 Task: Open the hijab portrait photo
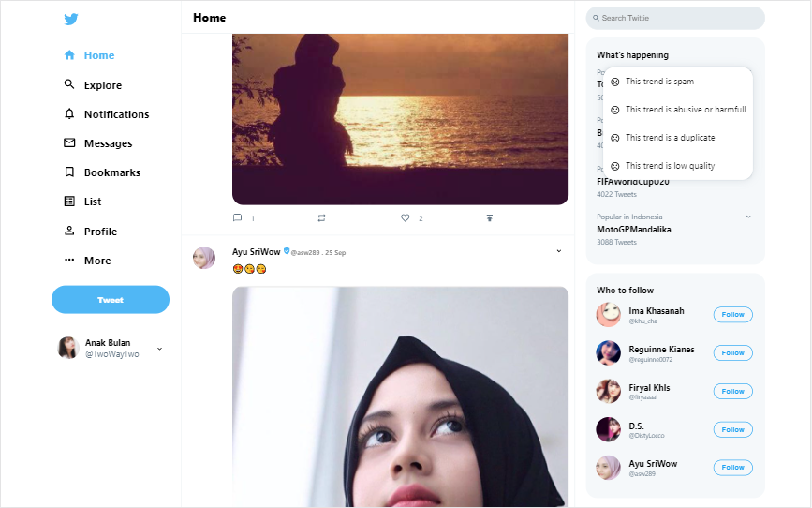coord(400,397)
